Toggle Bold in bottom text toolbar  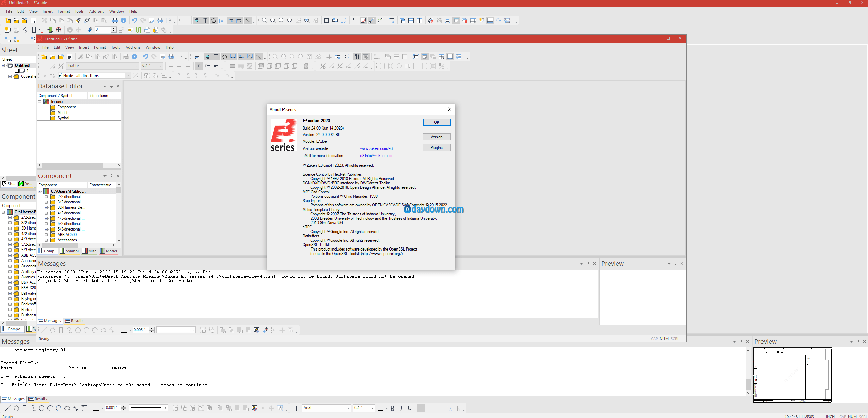(392, 408)
